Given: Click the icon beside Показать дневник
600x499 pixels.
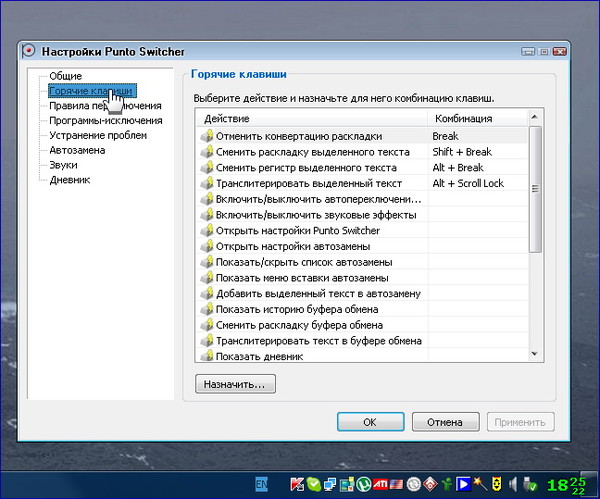Looking at the screenshot, I should pos(207,355).
